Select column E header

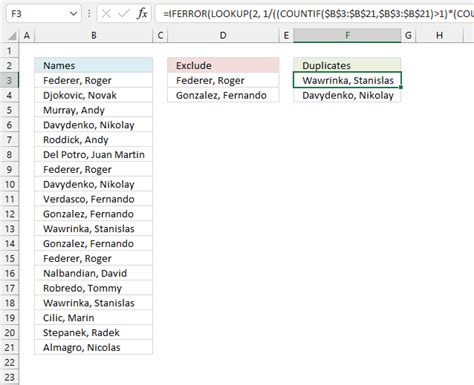click(x=286, y=35)
